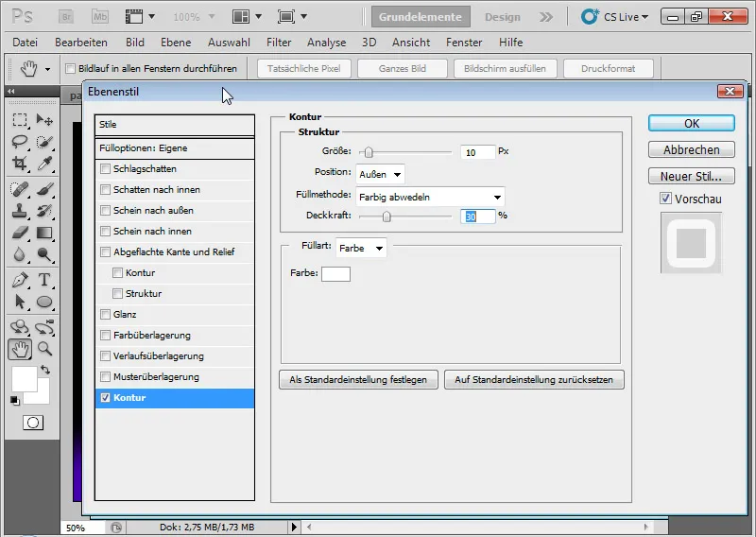
Task: Open the Datei menu
Action: pyautogui.click(x=26, y=43)
